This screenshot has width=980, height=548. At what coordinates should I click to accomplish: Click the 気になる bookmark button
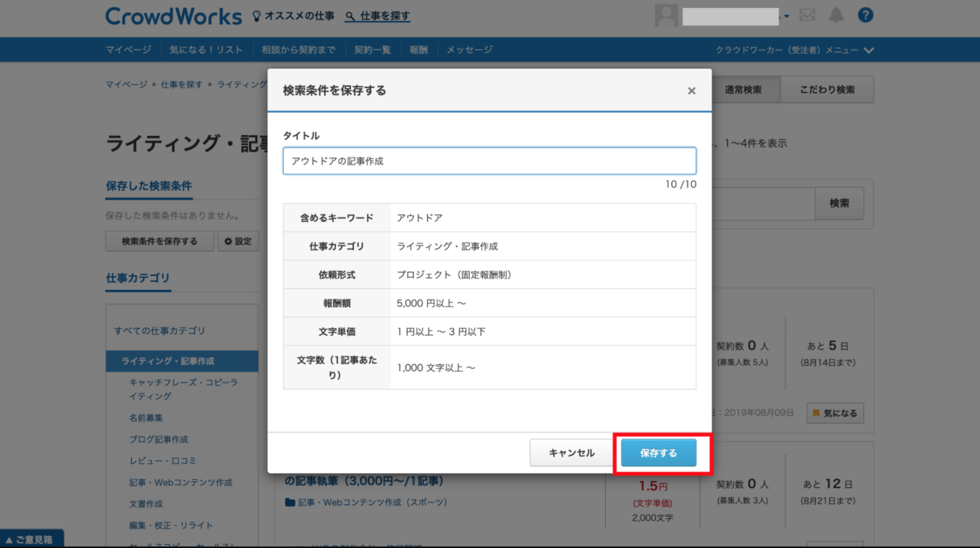point(835,413)
